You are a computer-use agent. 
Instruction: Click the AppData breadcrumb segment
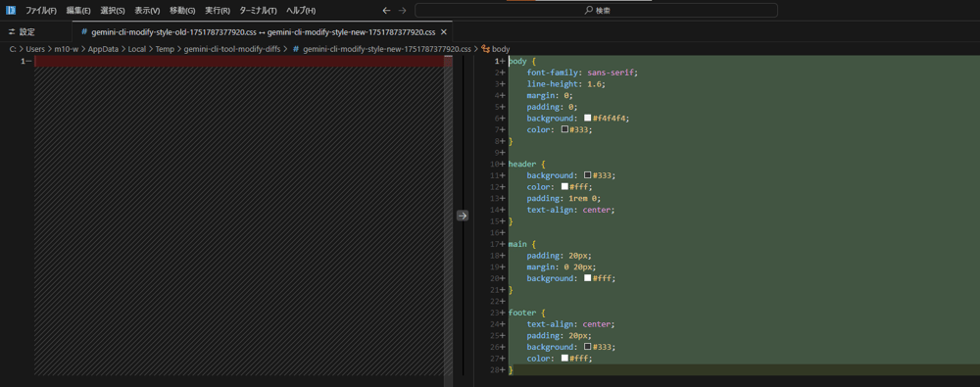coord(103,49)
